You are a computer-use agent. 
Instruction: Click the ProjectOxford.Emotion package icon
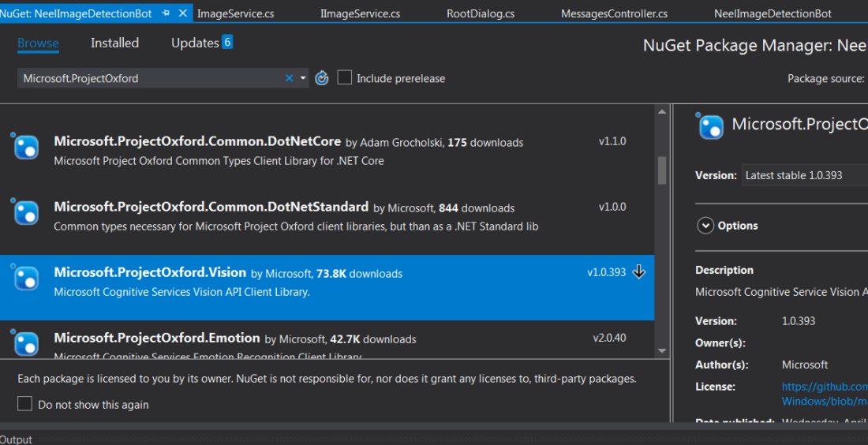[26, 342]
